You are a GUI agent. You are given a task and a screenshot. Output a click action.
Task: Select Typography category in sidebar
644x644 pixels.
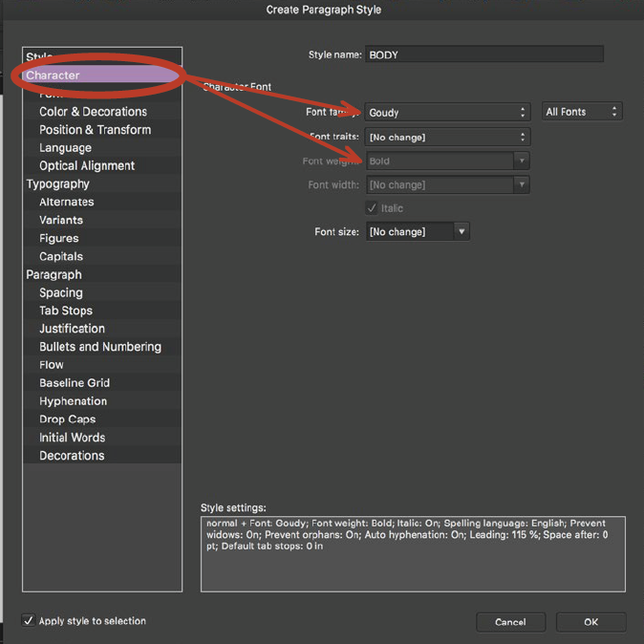(57, 184)
